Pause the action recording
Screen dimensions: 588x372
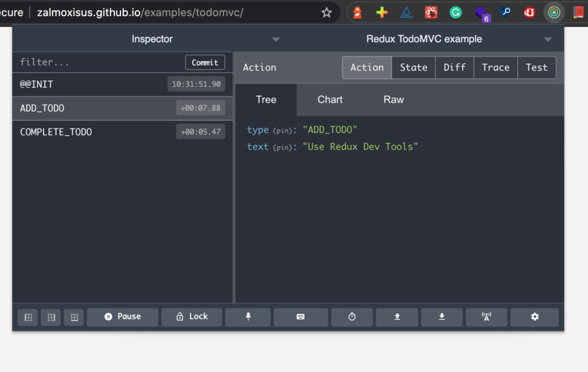[122, 317]
